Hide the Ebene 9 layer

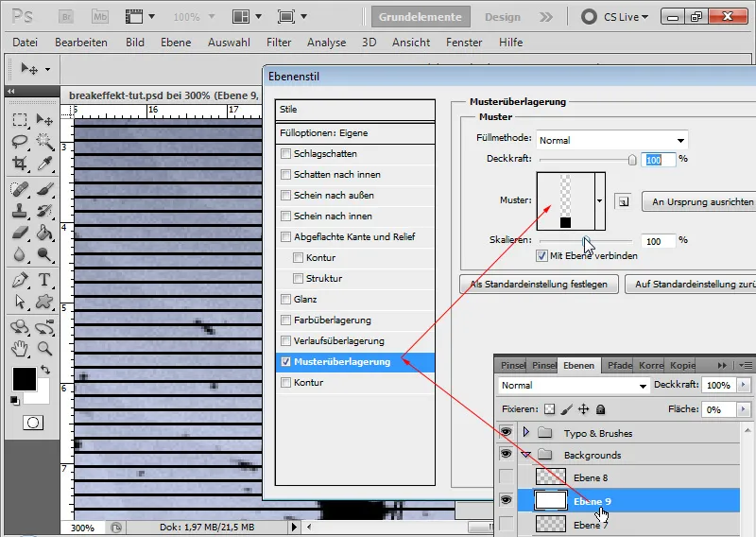(x=506, y=500)
